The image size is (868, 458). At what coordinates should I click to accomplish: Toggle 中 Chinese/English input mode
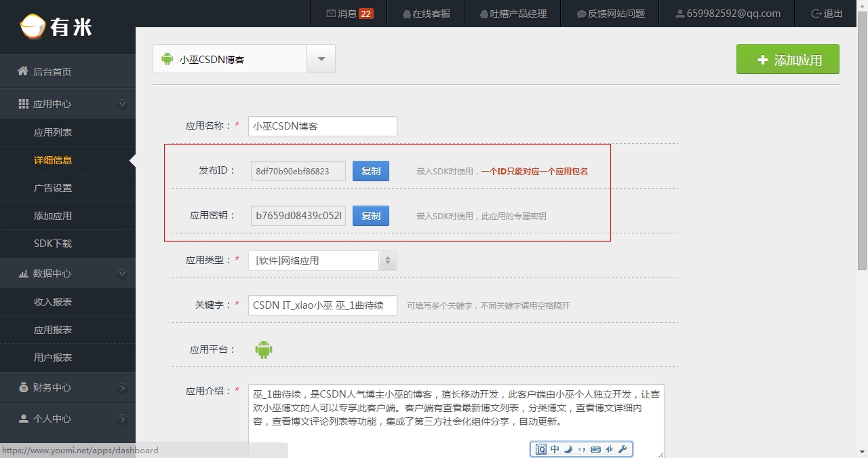(555, 449)
